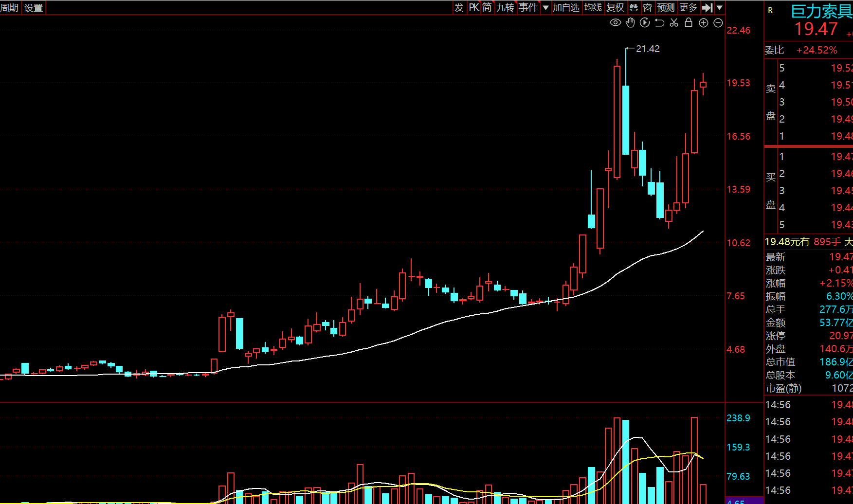Zoom in with the plus circle icon
Image resolution: width=853 pixels, height=504 pixels.
pos(703,22)
